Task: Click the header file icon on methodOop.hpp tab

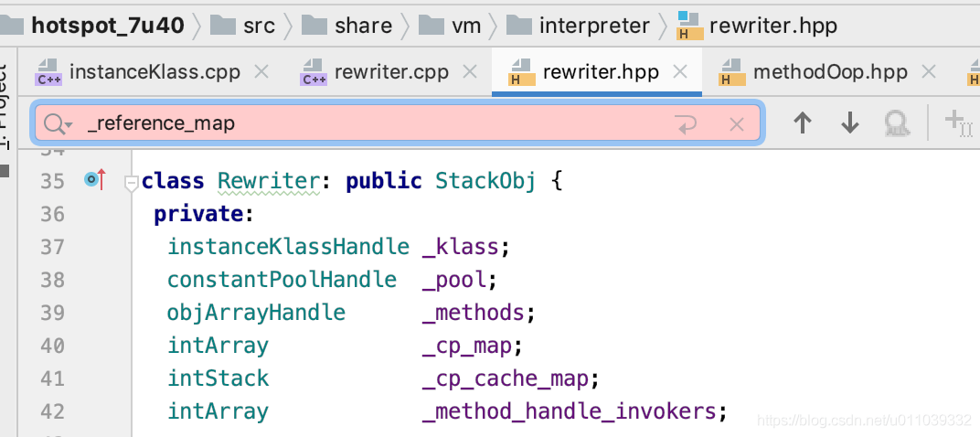Action: point(732,72)
